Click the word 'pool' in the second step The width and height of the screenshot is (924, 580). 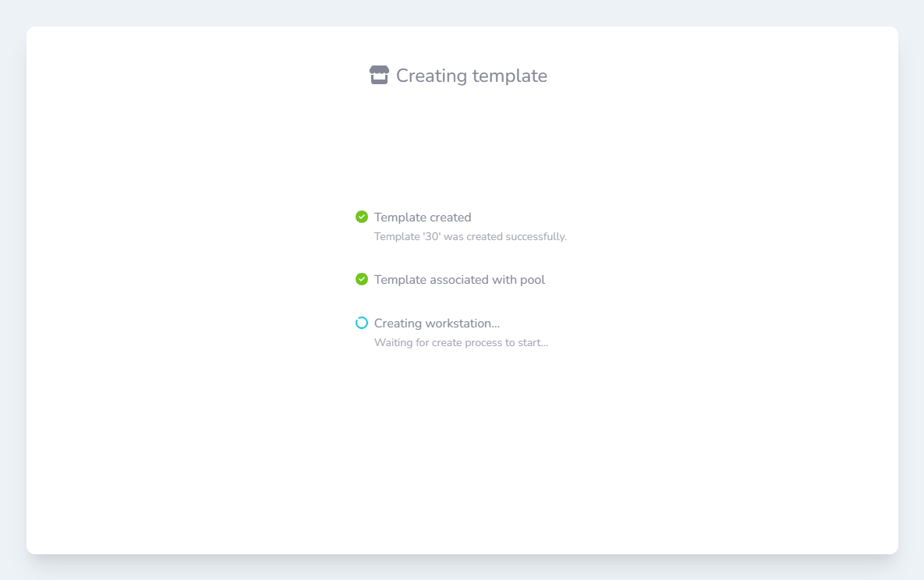point(533,280)
